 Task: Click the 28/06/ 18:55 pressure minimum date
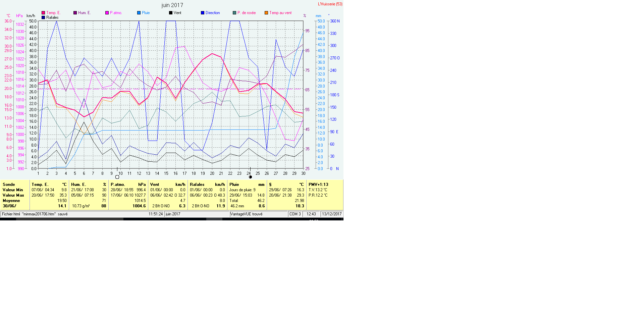coord(122,190)
